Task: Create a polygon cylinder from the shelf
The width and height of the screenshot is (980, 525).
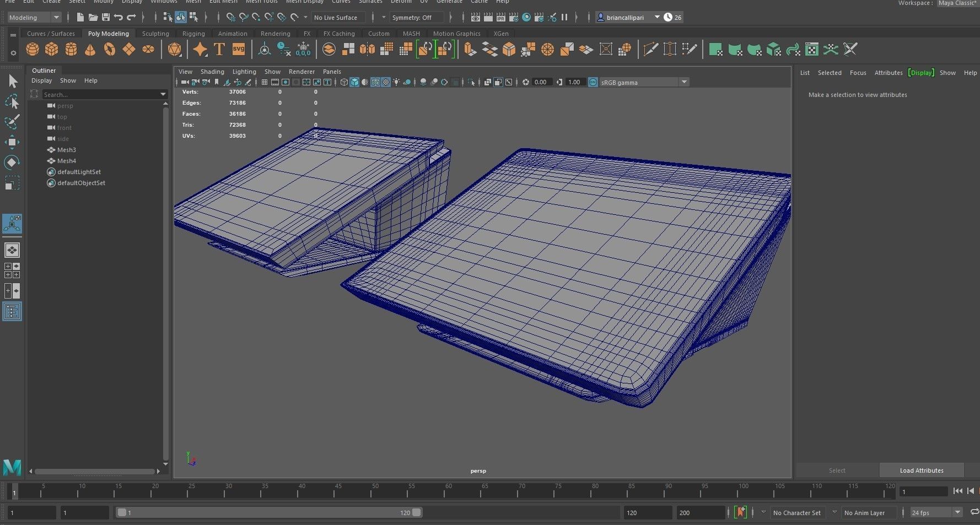Action: 71,50
